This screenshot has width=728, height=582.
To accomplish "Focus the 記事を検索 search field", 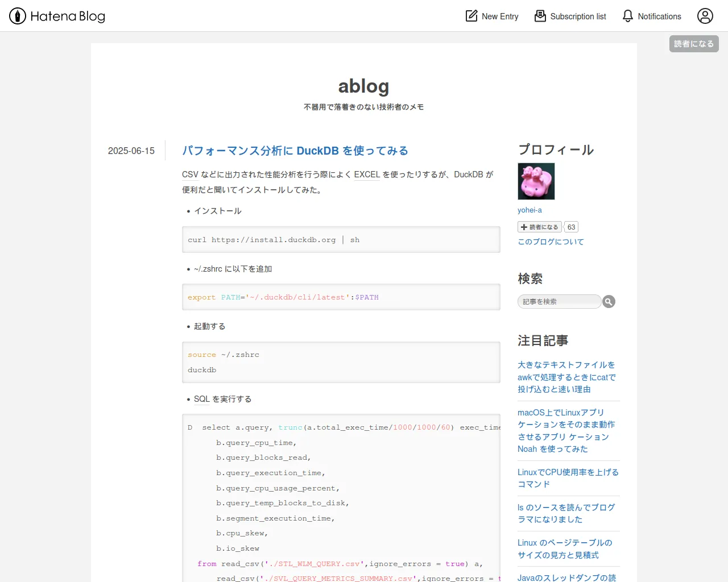I will (x=559, y=301).
